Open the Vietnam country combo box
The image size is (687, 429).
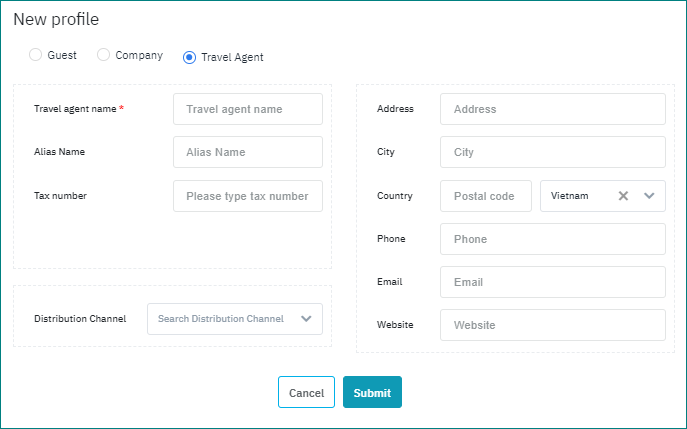(578, 196)
